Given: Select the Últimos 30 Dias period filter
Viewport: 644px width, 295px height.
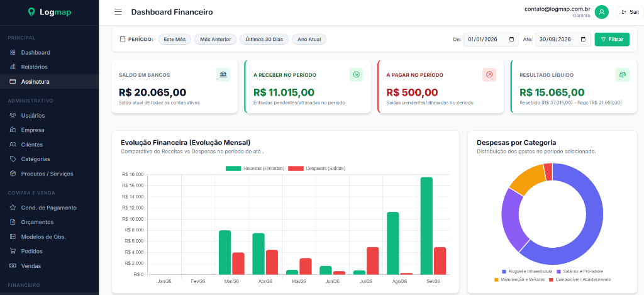Looking at the screenshot, I should [x=264, y=40].
